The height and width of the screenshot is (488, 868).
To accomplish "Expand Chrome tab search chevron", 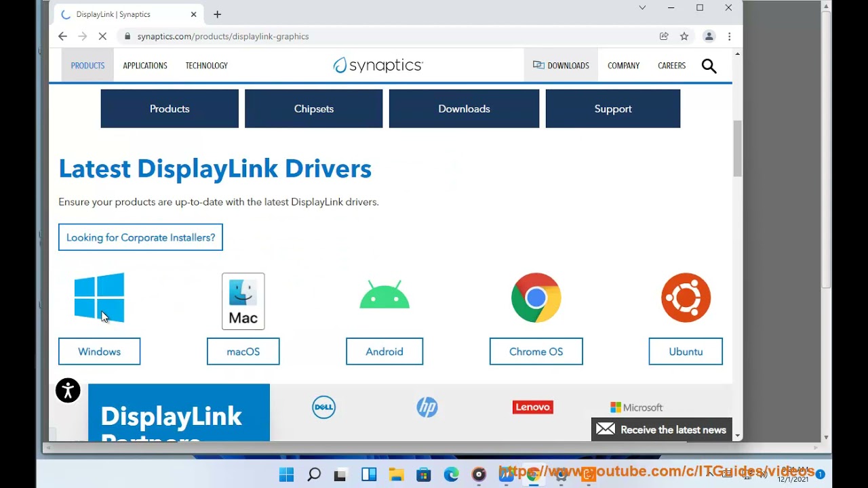I will 642,8.
